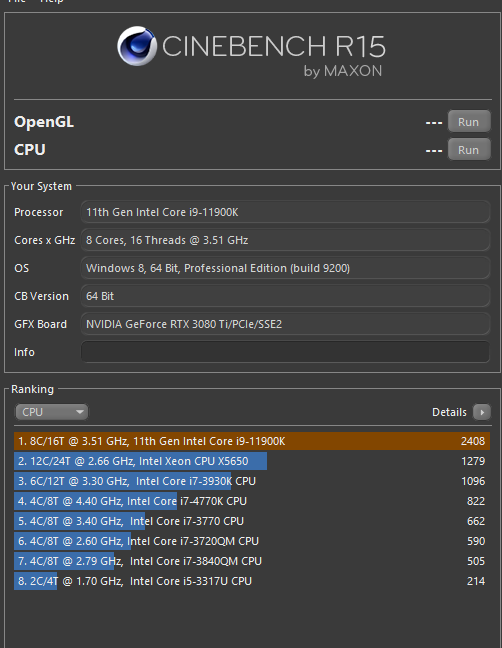Image resolution: width=502 pixels, height=648 pixels.
Task: Click the Processor name field
Action: 285,212
